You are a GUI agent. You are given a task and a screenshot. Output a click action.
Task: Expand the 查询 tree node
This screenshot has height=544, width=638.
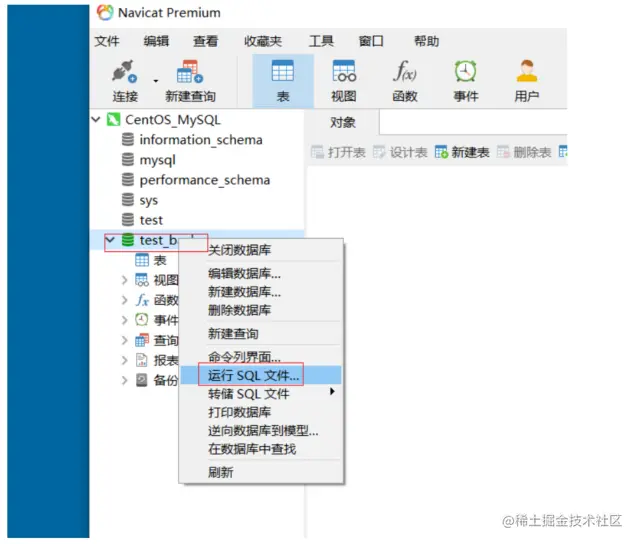(x=125, y=340)
